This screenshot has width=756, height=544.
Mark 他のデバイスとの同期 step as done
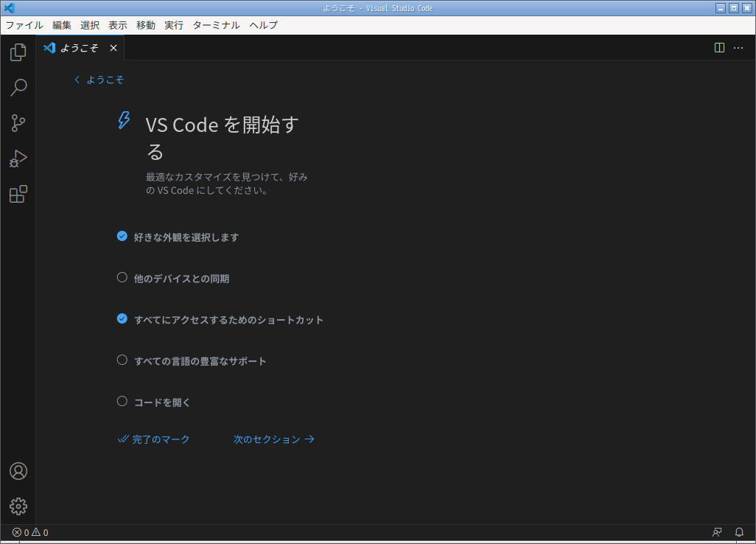(x=122, y=277)
